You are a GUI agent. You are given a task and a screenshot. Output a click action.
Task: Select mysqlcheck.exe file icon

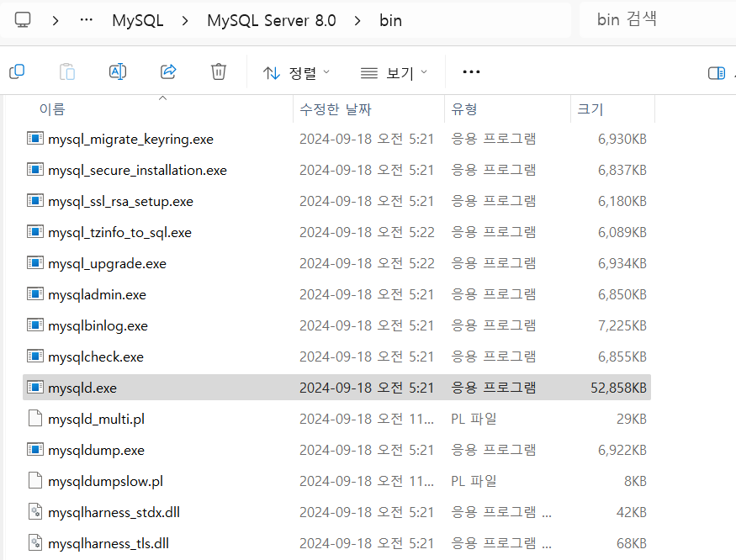point(35,357)
